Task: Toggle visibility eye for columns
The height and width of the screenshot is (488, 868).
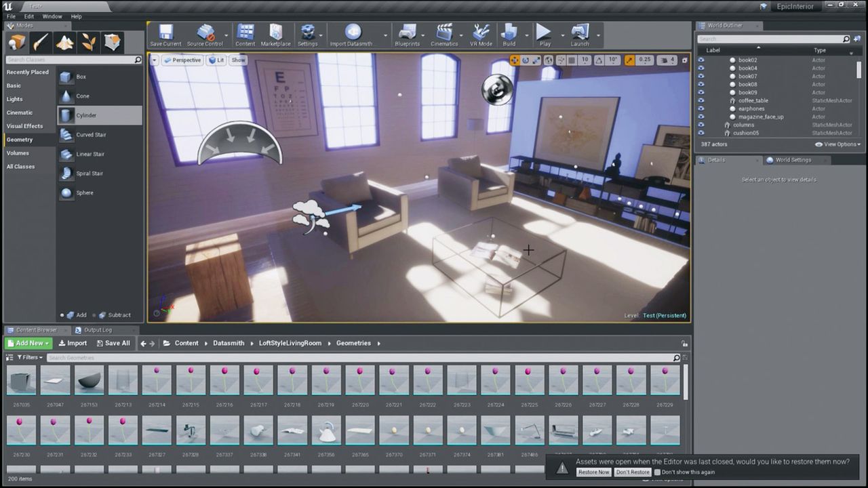Action: pyautogui.click(x=701, y=125)
